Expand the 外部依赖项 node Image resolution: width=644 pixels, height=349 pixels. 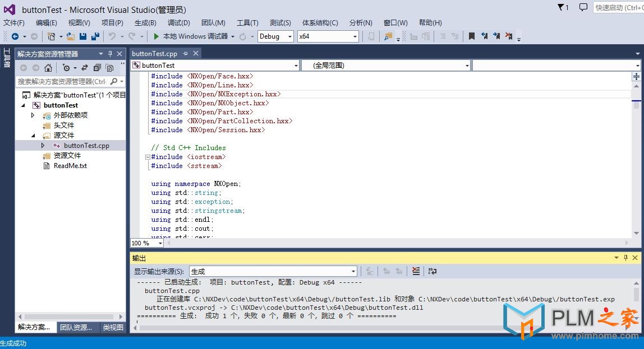pos(33,115)
